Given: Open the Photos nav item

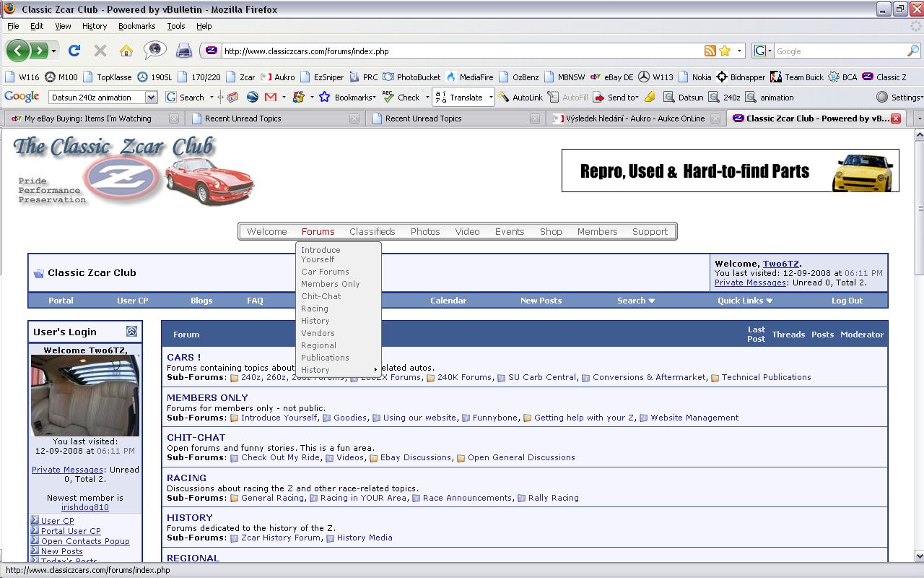Looking at the screenshot, I should [425, 232].
